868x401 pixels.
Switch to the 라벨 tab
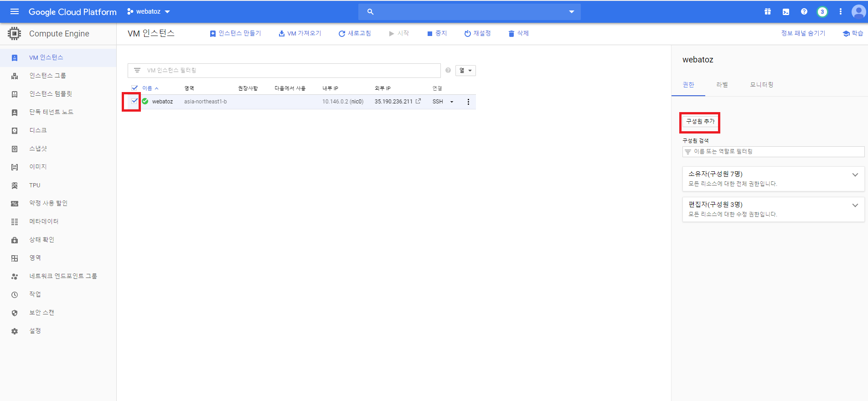click(x=722, y=85)
